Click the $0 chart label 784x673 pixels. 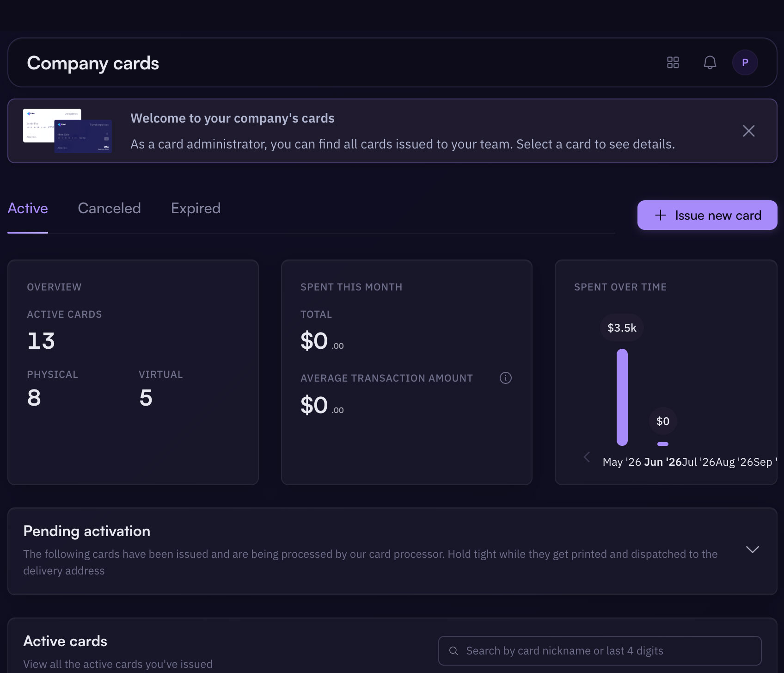[663, 421]
